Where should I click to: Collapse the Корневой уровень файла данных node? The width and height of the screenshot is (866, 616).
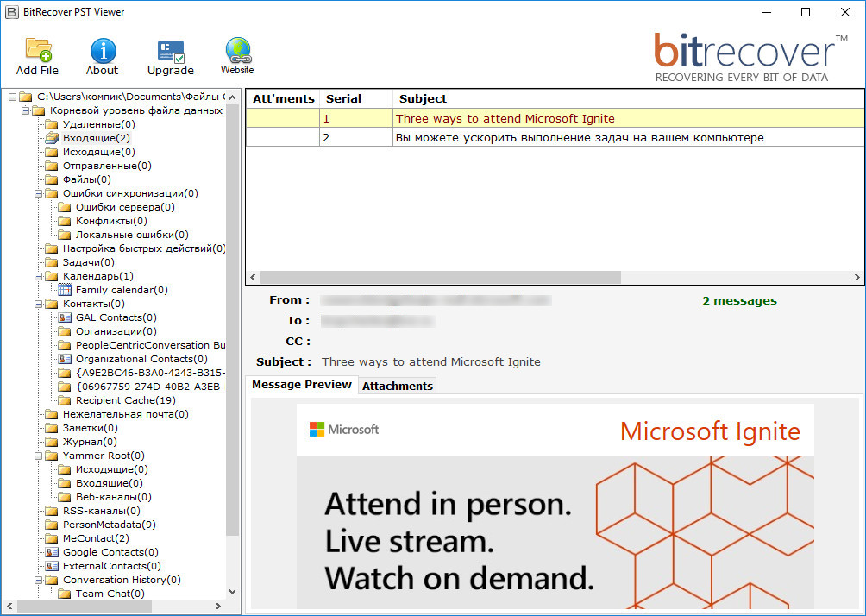25,110
